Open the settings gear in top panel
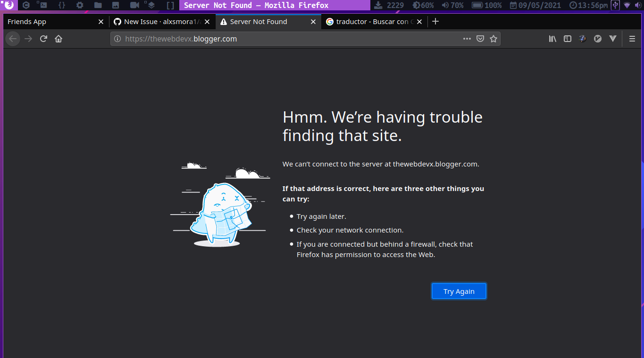Viewport: 644px width, 358px height. point(80,5)
